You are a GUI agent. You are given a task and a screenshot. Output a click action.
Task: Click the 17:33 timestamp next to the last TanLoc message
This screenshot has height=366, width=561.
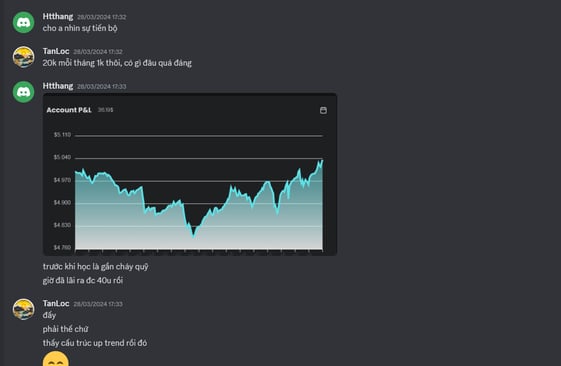[x=98, y=304]
